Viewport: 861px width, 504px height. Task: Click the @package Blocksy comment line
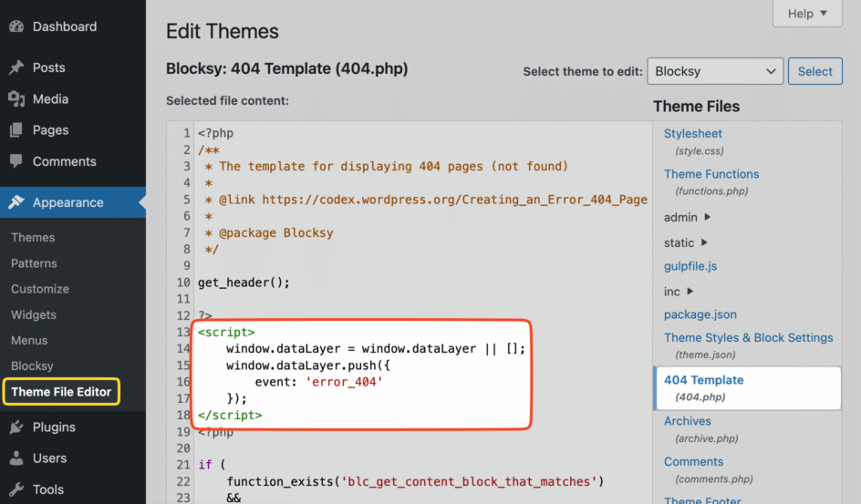point(269,232)
